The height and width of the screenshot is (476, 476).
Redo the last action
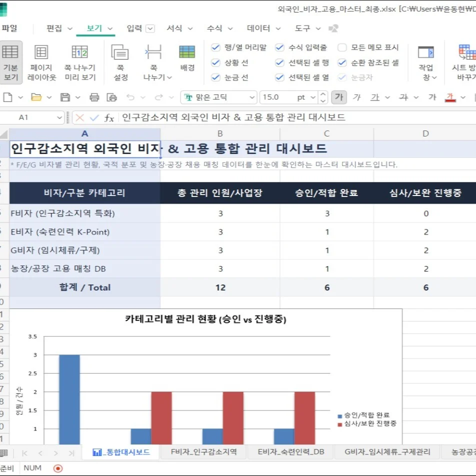tap(159, 97)
